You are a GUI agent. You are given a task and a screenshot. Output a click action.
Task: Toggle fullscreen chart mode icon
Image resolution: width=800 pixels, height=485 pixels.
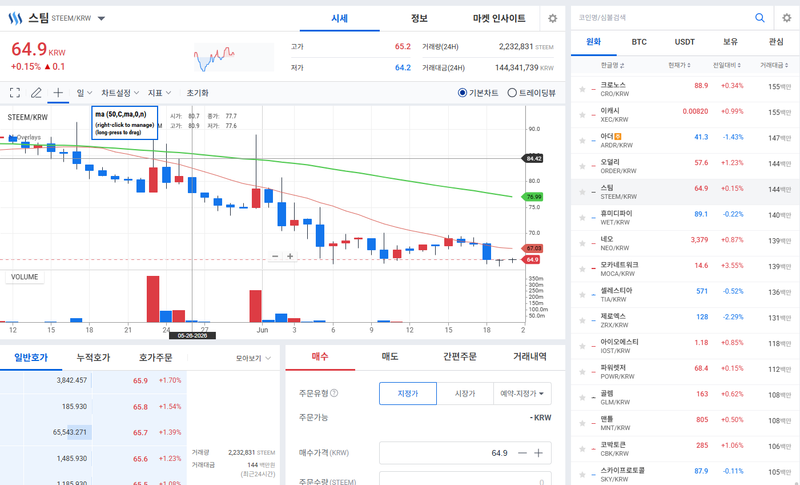15,93
